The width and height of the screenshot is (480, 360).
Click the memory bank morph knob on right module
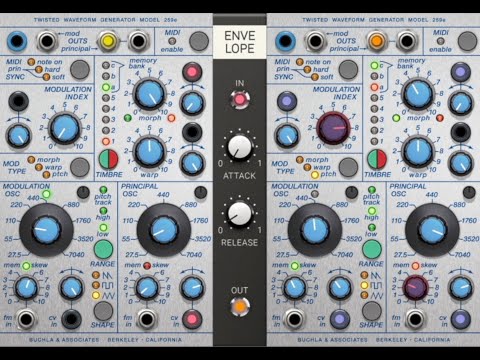point(418,94)
